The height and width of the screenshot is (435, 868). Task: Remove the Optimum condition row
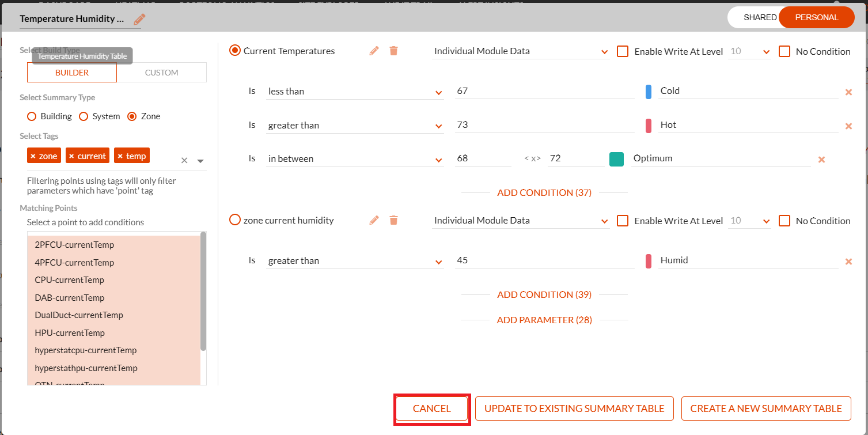click(821, 160)
